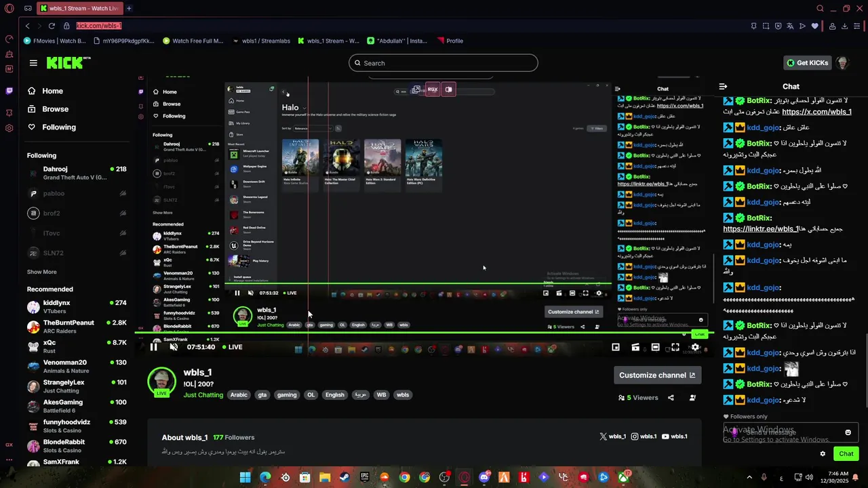Click Customize channel button
The height and width of the screenshot is (488, 868).
click(657, 375)
